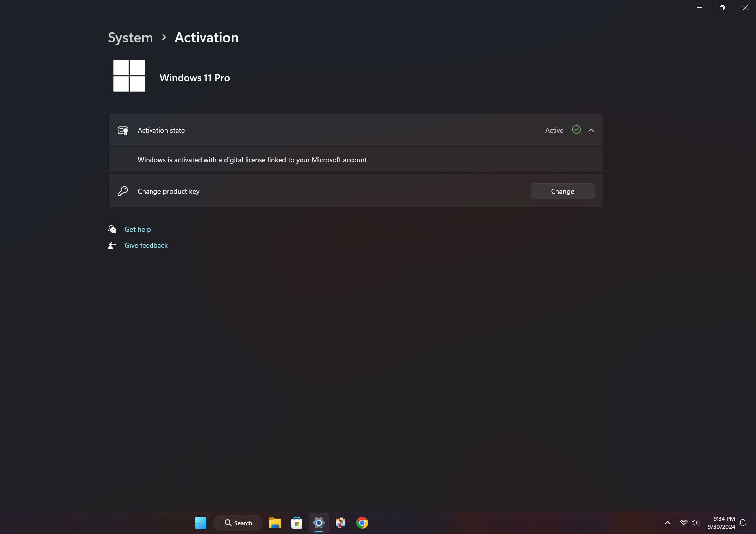Open the Windows Start menu
Viewport: 756px width, 534px height.
[201, 523]
